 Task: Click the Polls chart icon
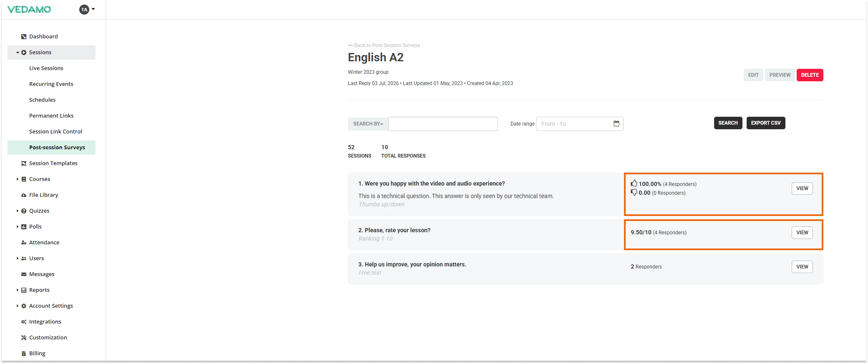pos(24,227)
